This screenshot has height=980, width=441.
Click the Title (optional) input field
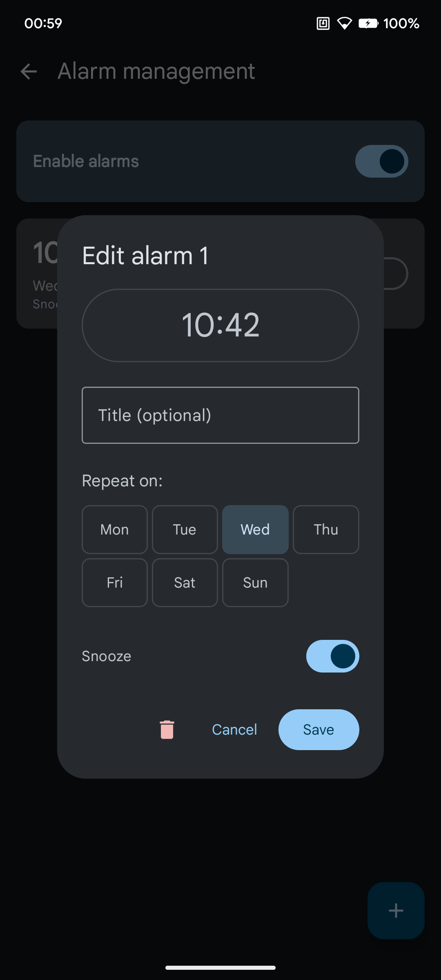220,415
